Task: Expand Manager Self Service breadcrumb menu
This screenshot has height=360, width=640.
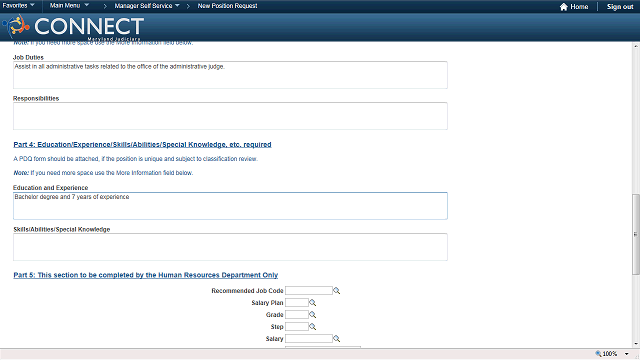Action: [147, 6]
